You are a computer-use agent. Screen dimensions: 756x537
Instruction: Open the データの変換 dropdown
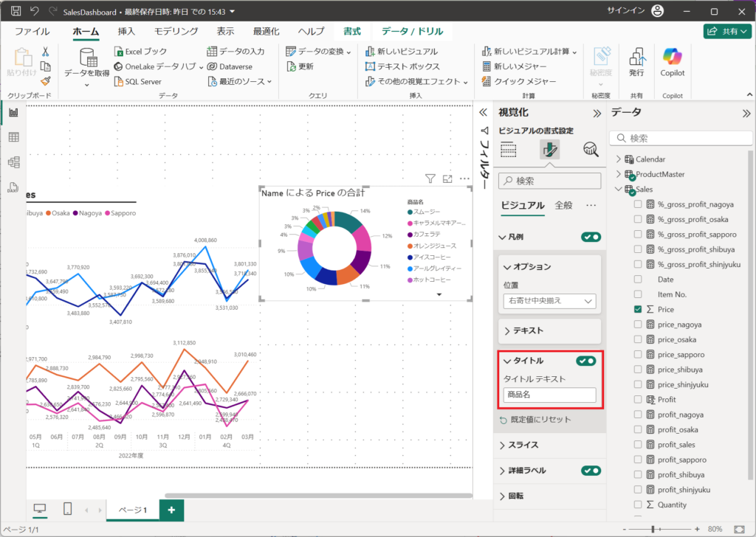coord(318,52)
